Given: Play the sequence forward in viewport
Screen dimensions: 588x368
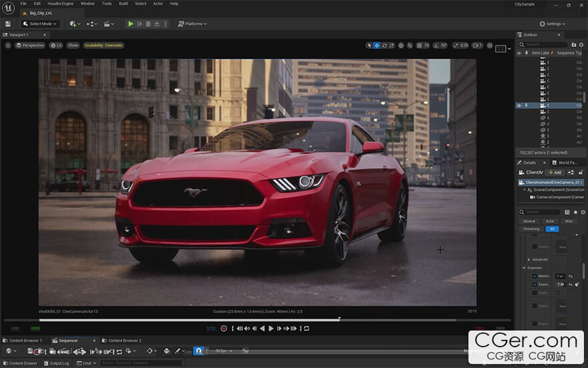Looking at the screenshot, I should pos(271,329).
